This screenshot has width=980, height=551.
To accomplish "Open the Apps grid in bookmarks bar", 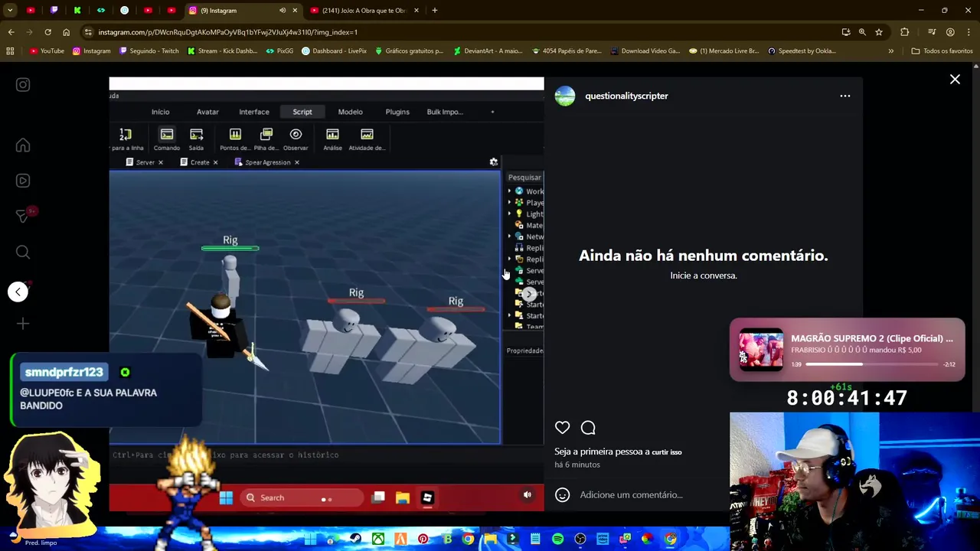I will coord(10,51).
